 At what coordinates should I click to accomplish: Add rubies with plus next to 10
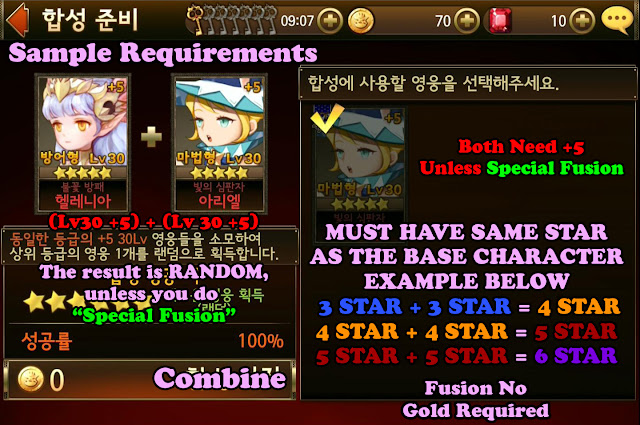[x=582, y=20]
